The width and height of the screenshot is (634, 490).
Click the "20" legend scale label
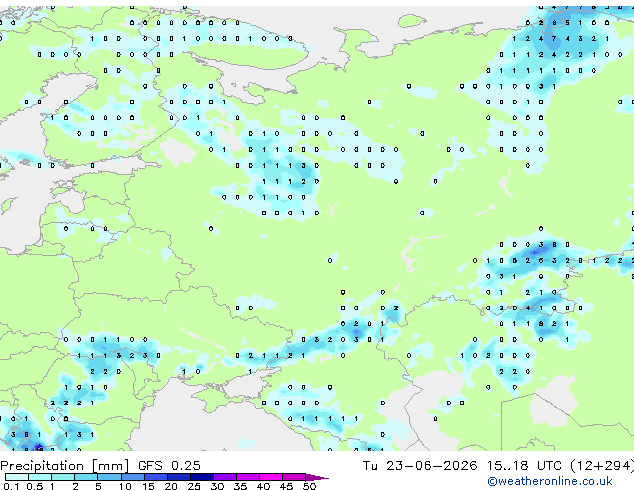tap(171, 486)
